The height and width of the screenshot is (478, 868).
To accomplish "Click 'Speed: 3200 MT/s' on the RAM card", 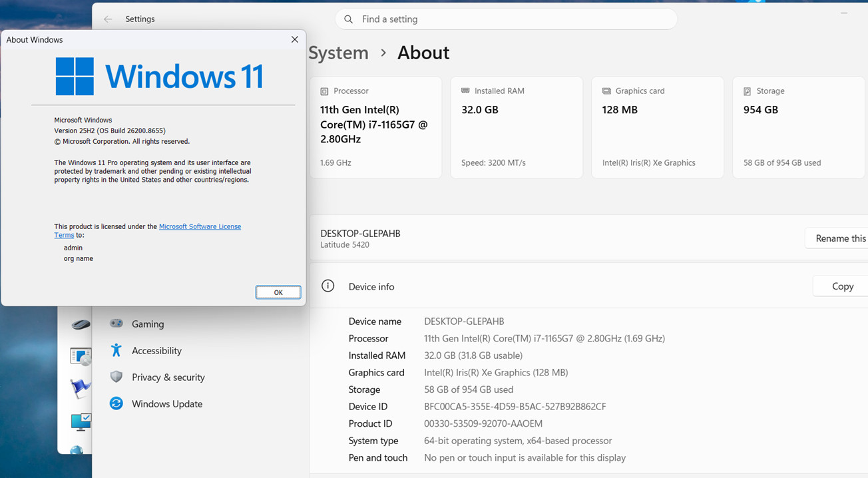I will 493,162.
